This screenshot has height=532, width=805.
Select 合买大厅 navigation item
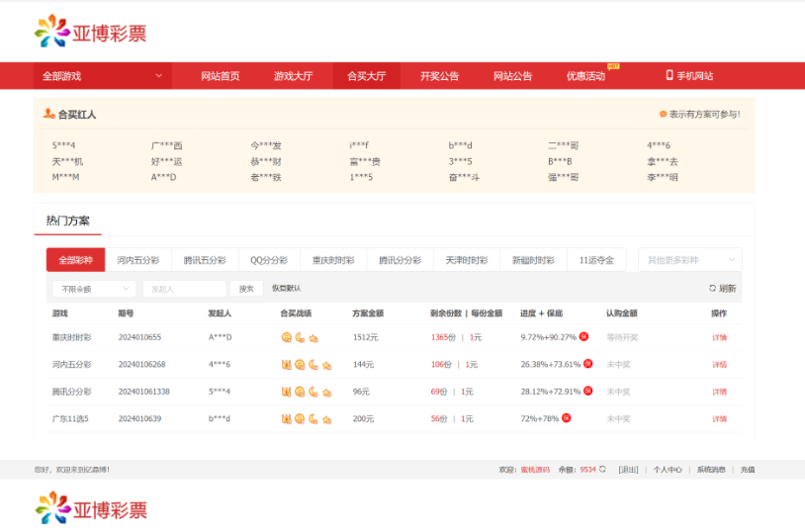coord(367,76)
